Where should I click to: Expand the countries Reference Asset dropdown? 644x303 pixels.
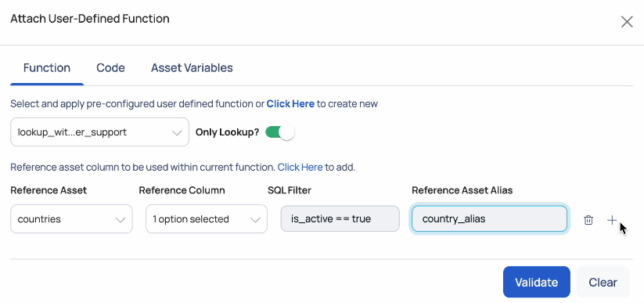(x=71, y=218)
